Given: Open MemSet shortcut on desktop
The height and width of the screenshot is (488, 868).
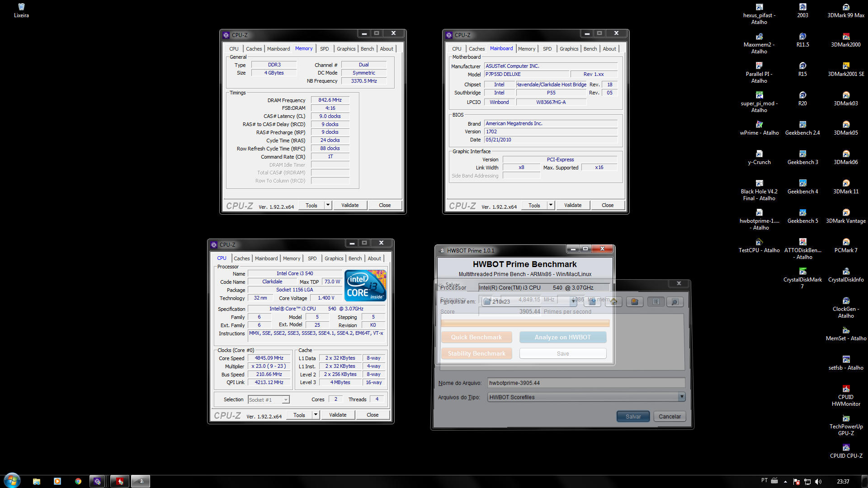Looking at the screenshot, I should [x=846, y=333].
